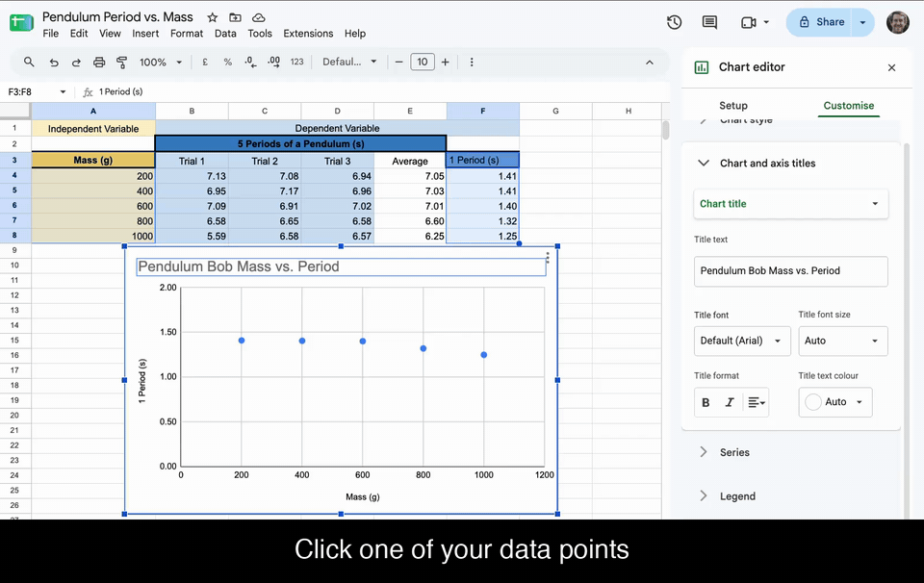Select row 8 header
924x583 pixels.
point(14,236)
